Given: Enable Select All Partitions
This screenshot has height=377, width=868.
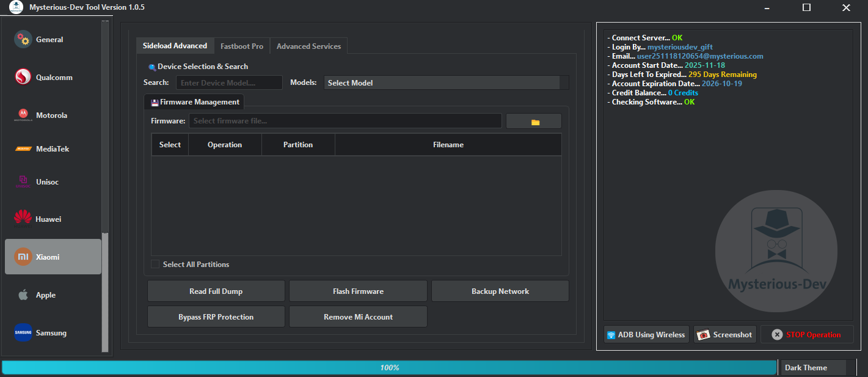Looking at the screenshot, I should [155, 264].
